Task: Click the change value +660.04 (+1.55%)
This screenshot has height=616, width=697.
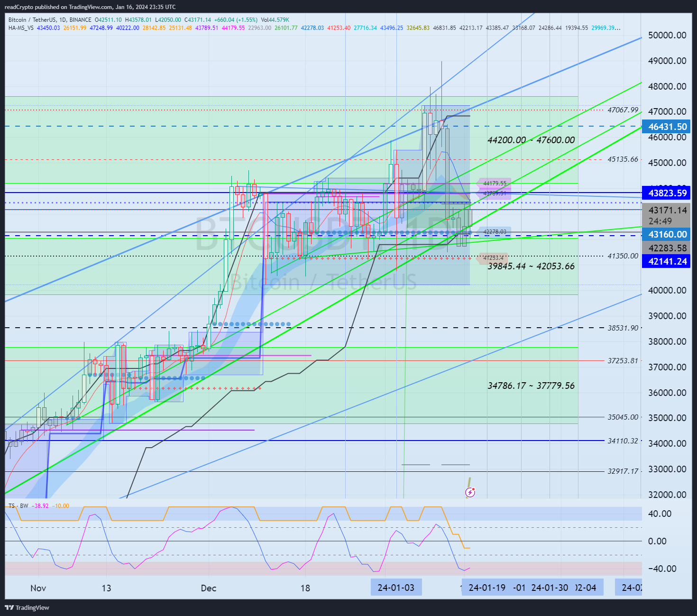Action: tap(236, 20)
